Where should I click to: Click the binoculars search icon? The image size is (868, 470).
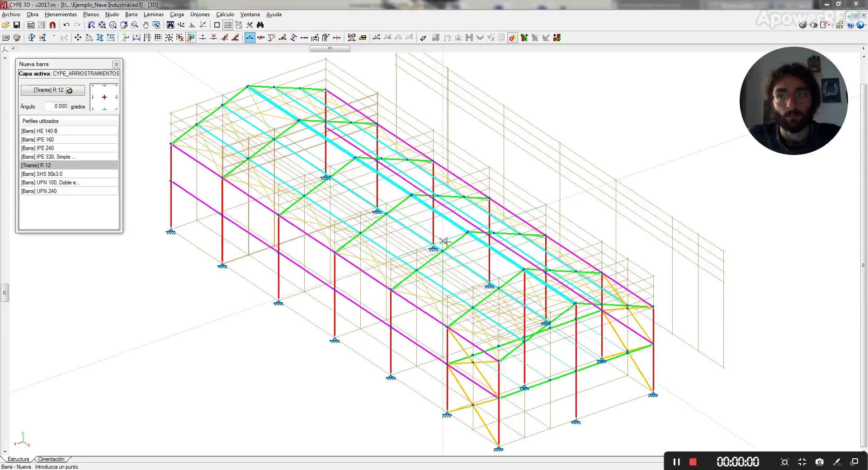coord(260,25)
